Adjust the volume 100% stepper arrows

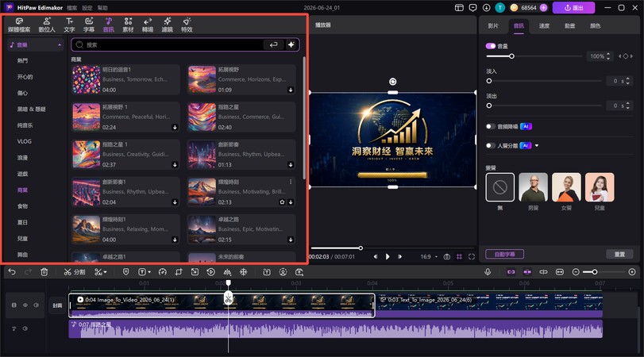(608, 56)
